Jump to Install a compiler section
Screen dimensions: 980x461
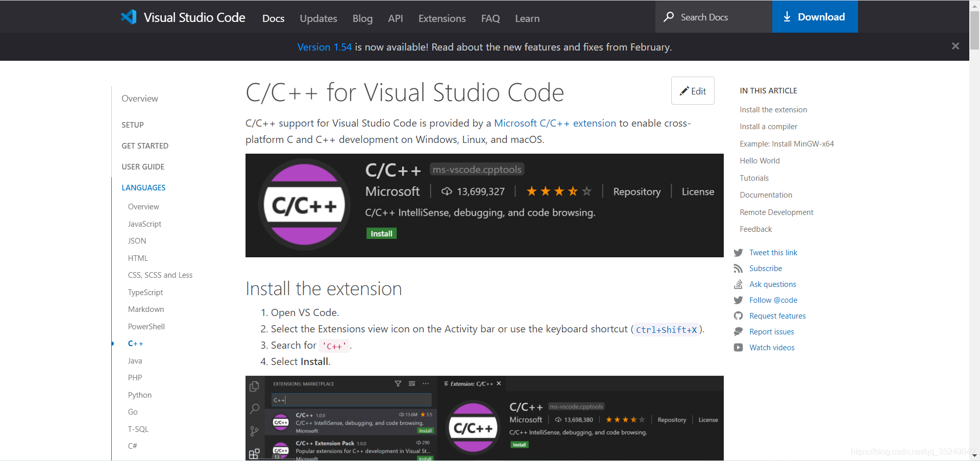point(768,127)
